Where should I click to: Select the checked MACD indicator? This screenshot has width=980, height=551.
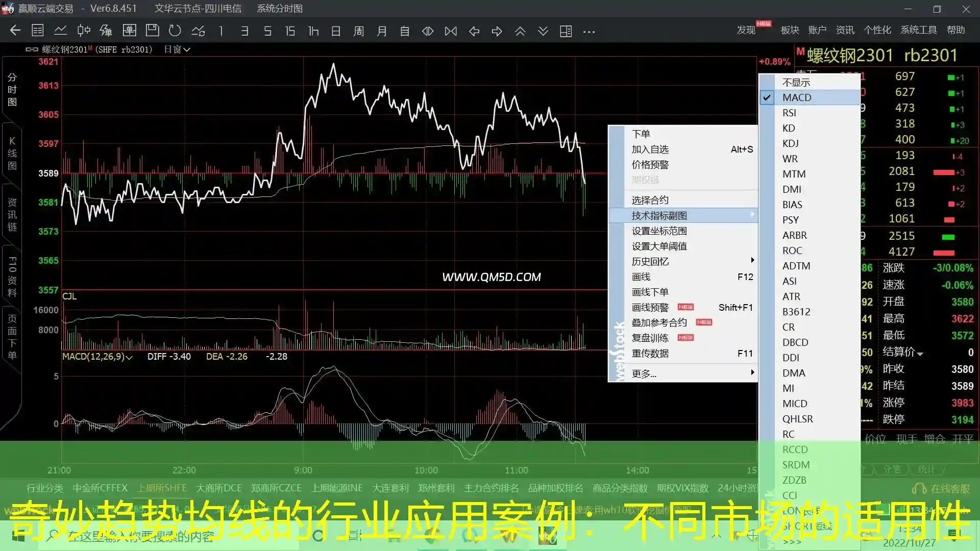click(810, 97)
